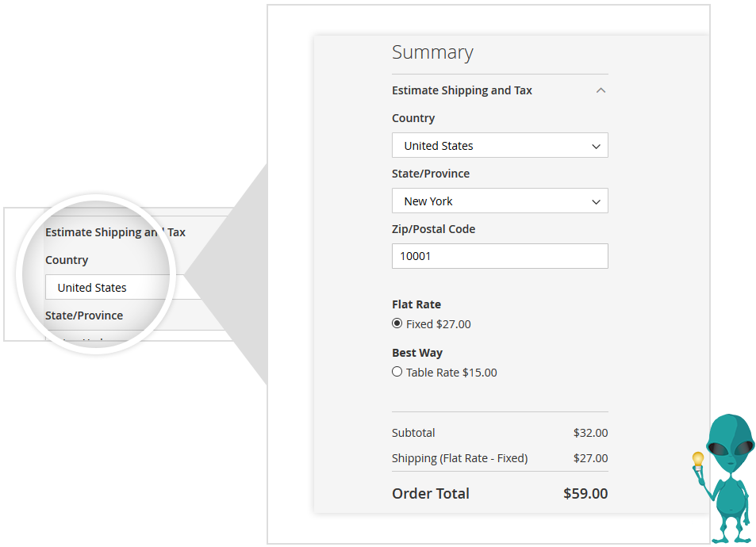Click the Shipping (Flat Rate - Fixed) label
The height and width of the screenshot is (547, 756).
click(x=459, y=458)
